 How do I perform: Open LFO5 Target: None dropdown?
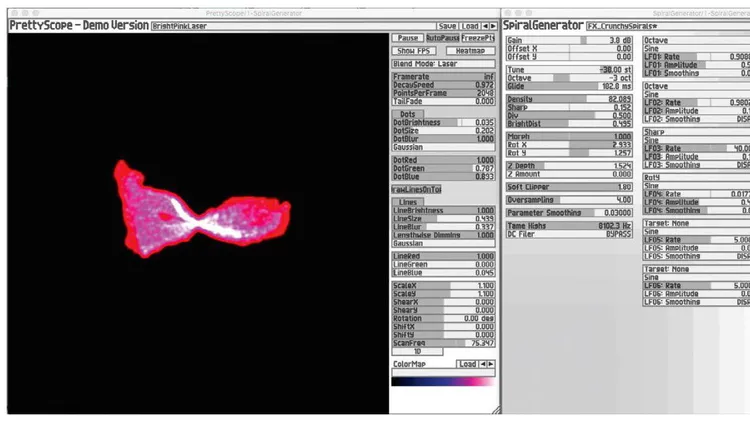(x=696, y=223)
